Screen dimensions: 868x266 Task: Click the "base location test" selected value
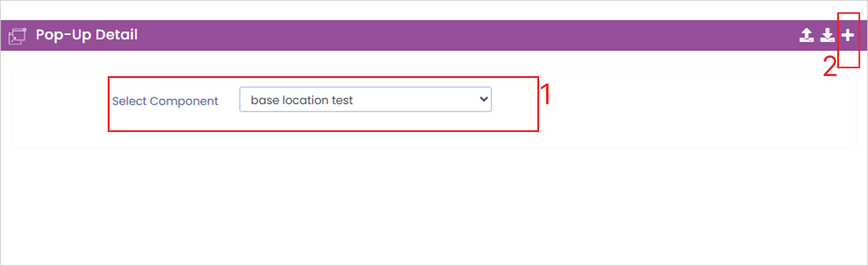(302, 99)
